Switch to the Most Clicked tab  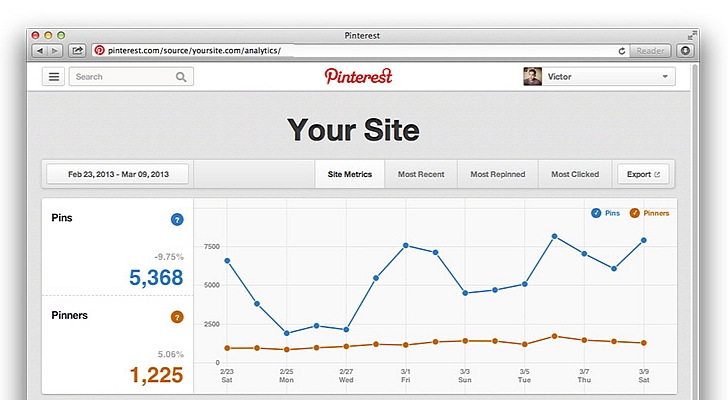[575, 174]
